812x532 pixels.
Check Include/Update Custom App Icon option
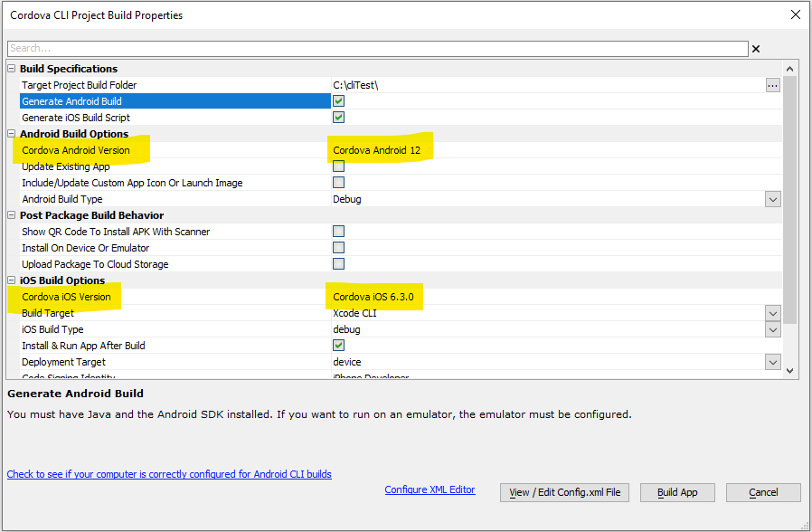339,183
